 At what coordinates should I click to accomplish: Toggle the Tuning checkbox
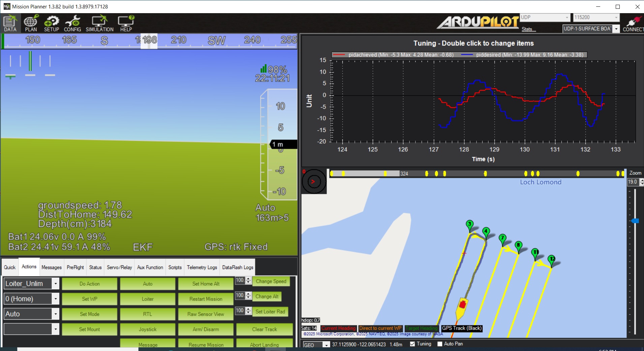412,344
